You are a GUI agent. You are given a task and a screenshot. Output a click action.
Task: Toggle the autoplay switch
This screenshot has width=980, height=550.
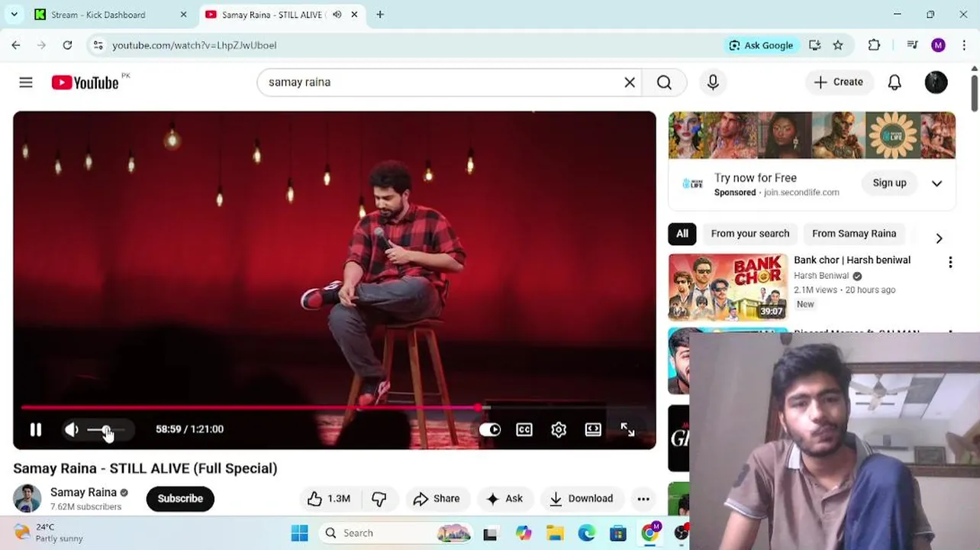490,429
